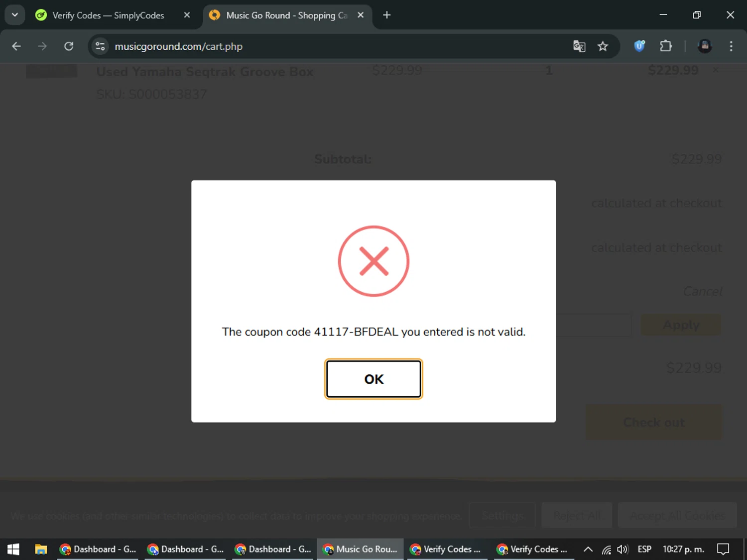
Task: Close the Verify Codes — SimplyCodes tab
Action: tap(187, 15)
